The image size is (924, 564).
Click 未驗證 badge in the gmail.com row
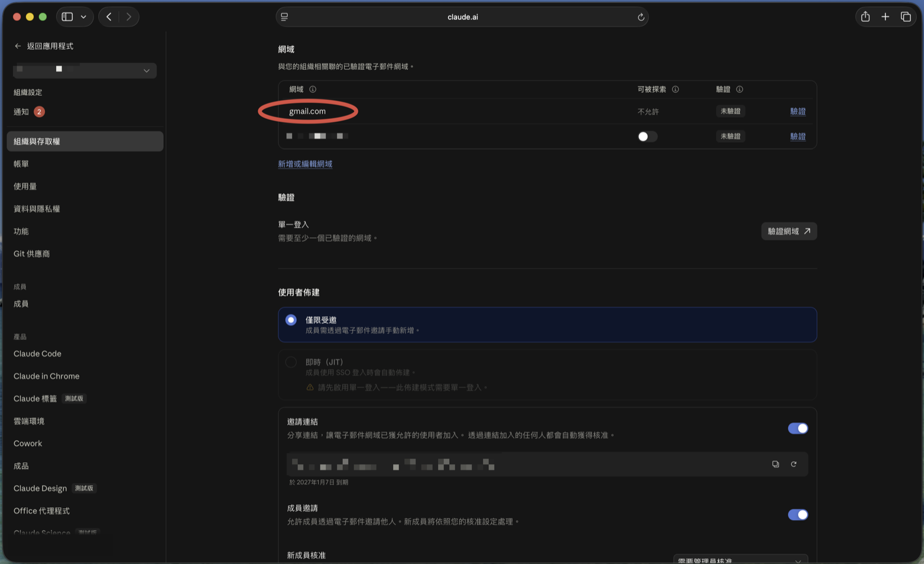730,111
